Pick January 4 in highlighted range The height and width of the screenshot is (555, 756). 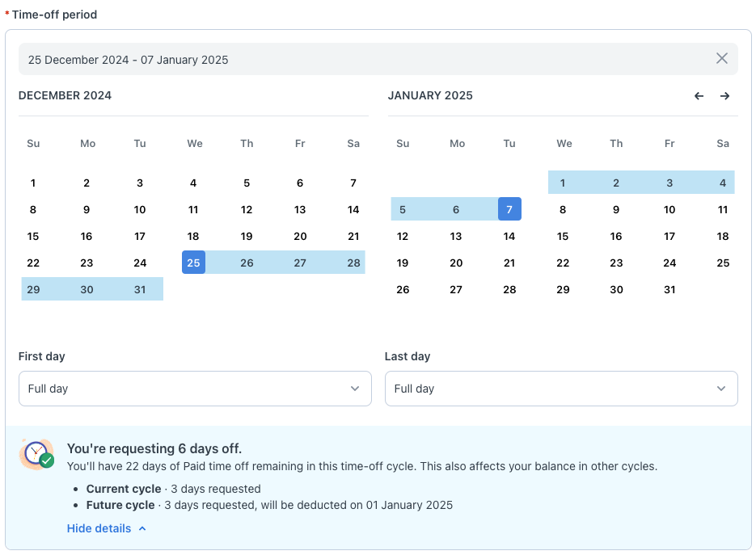723,183
